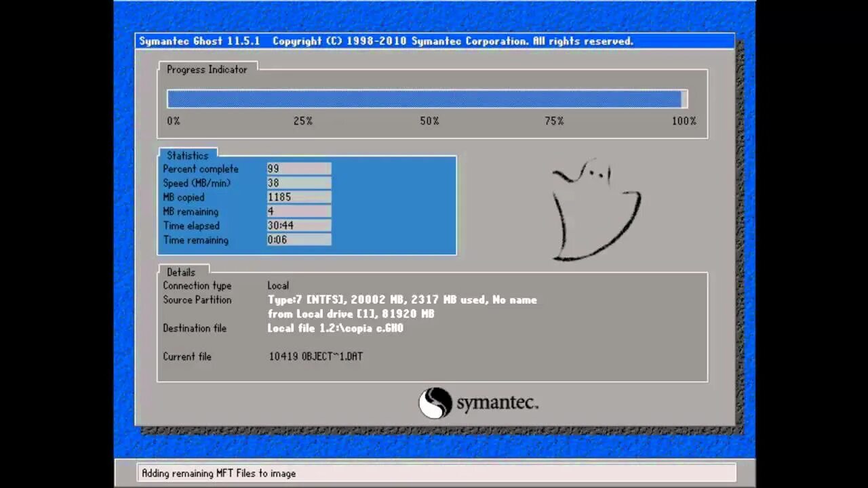868x488 pixels.
Task: Click the Ghost mascot drawing
Action: click(596, 211)
